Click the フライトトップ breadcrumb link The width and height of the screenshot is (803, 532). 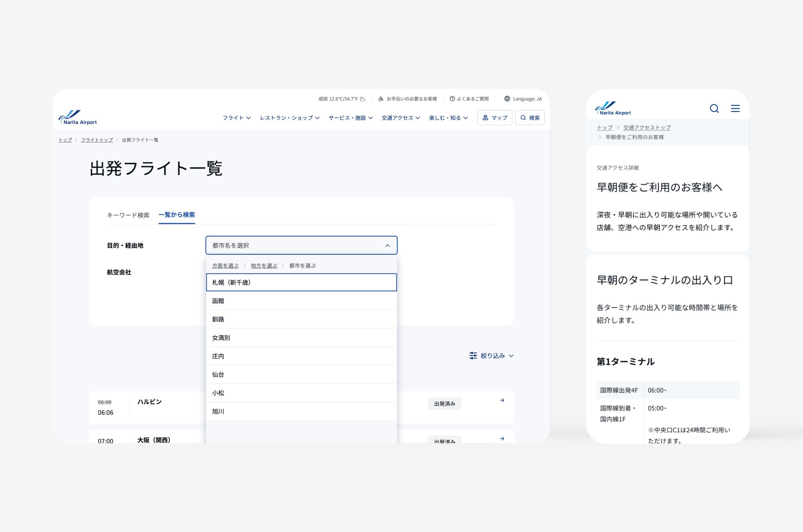[97, 140]
